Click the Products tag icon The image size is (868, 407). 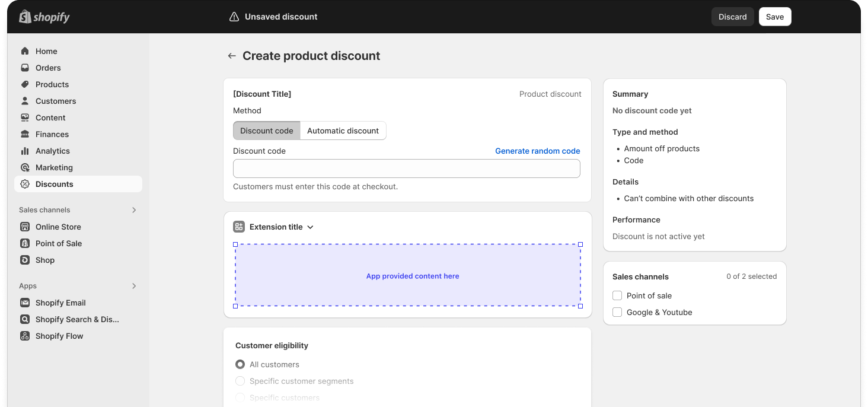tap(25, 84)
